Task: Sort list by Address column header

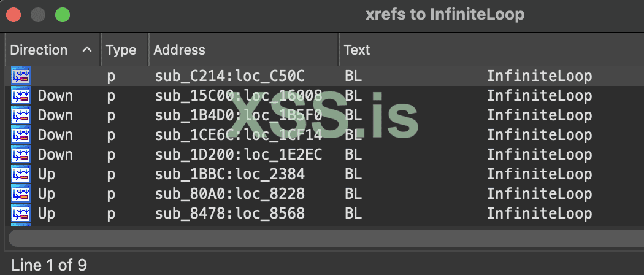Action: [179, 50]
